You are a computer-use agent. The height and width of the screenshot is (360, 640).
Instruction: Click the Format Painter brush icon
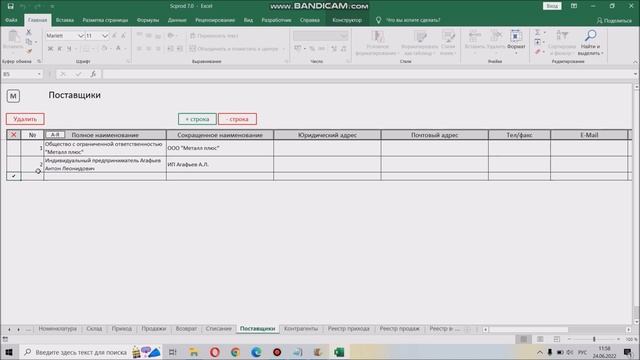[29, 51]
